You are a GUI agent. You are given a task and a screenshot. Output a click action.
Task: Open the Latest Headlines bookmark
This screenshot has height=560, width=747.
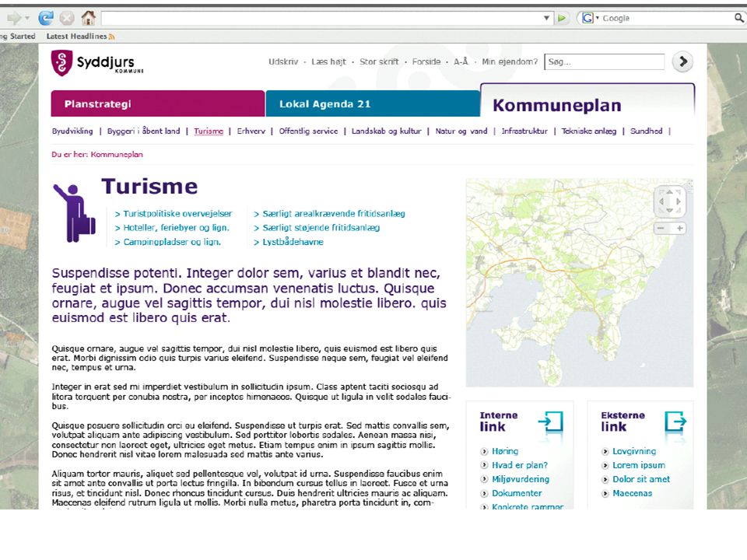77,37
